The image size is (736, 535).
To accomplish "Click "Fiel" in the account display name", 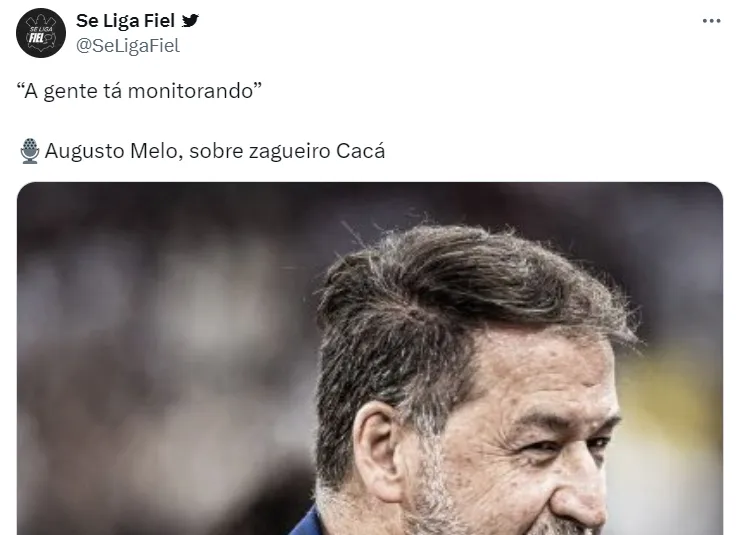I will pyautogui.click(x=160, y=21).
